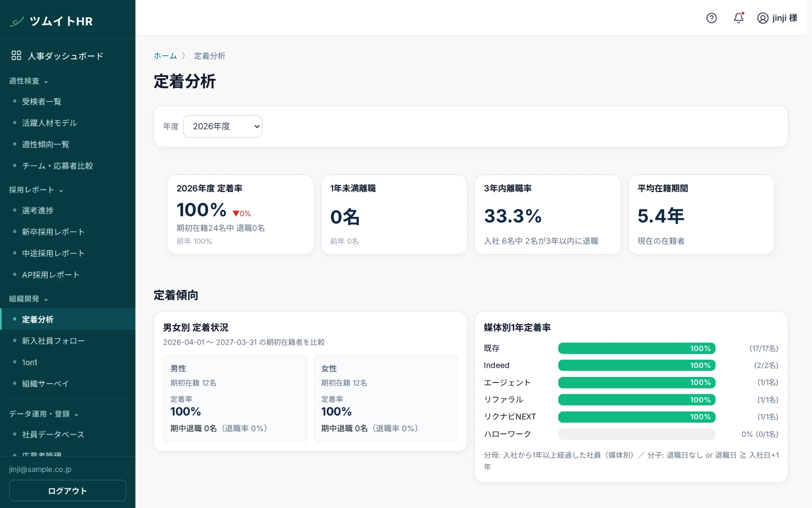Collapse the 採用レポート sidebar section
Screen dimensions: 812x508
coord(37,190)
